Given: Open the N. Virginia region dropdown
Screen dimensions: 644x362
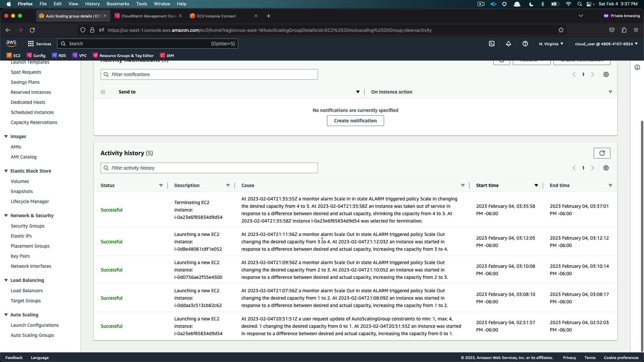Looking at the screenshot, I should click(551, 44).
